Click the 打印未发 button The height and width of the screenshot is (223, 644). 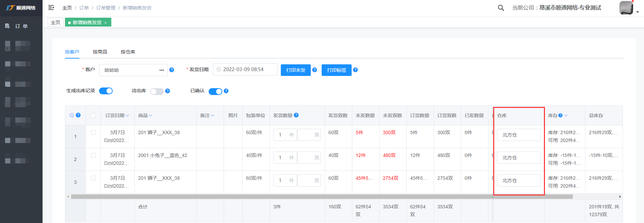(295, 70)
